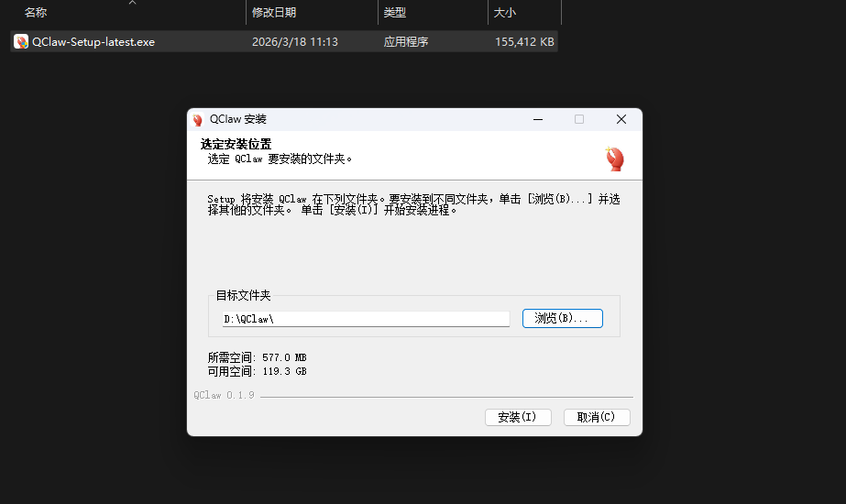Start installation with 安装(I) button

518,417
